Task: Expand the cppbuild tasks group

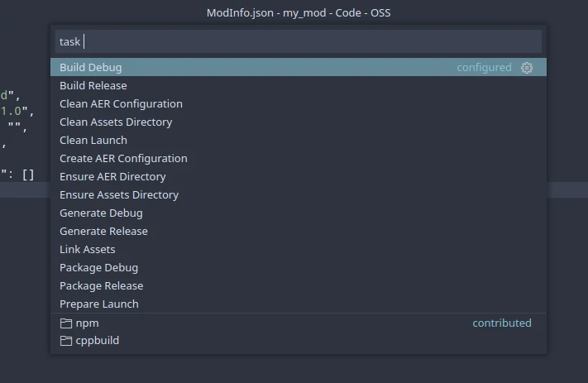Action: pos(299,340)
